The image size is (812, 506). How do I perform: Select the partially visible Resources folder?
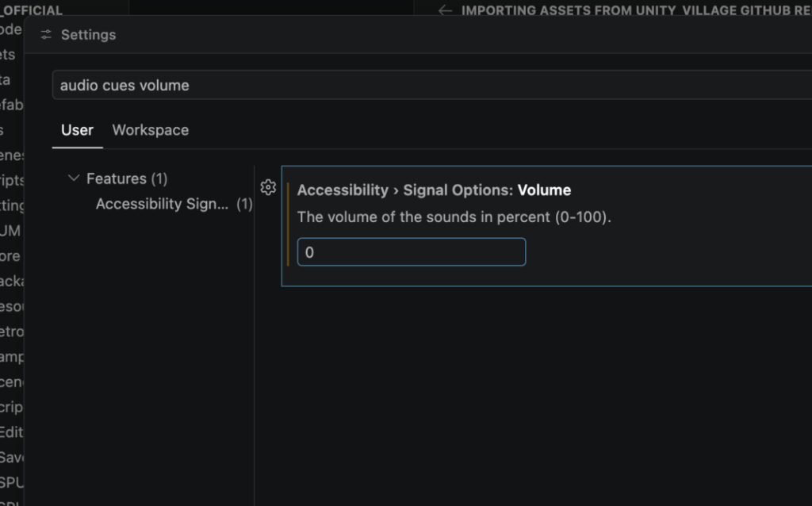[11, 306]
